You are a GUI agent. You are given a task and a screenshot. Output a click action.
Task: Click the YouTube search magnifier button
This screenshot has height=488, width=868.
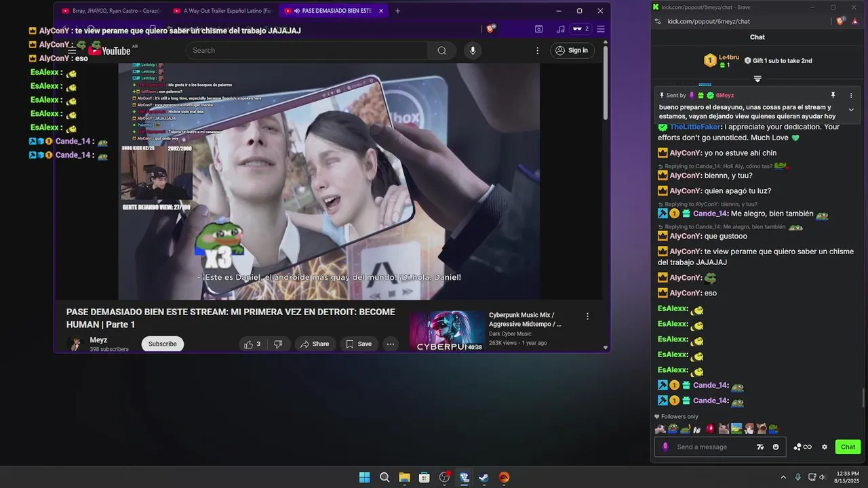point(442,50)
